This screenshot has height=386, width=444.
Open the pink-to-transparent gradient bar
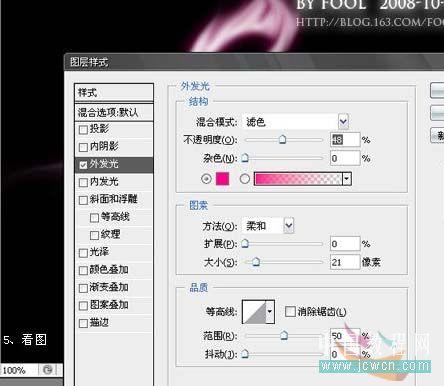point(298,179)
